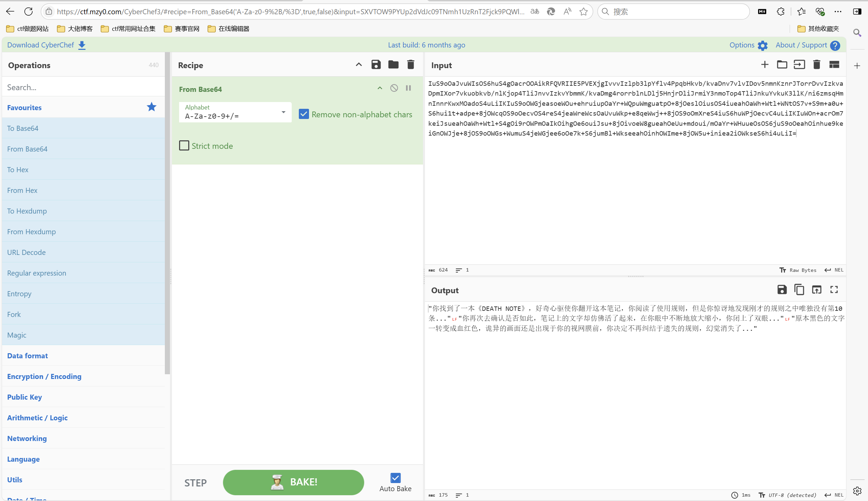Collapse all recipe operations chevron

coord(359,65)
